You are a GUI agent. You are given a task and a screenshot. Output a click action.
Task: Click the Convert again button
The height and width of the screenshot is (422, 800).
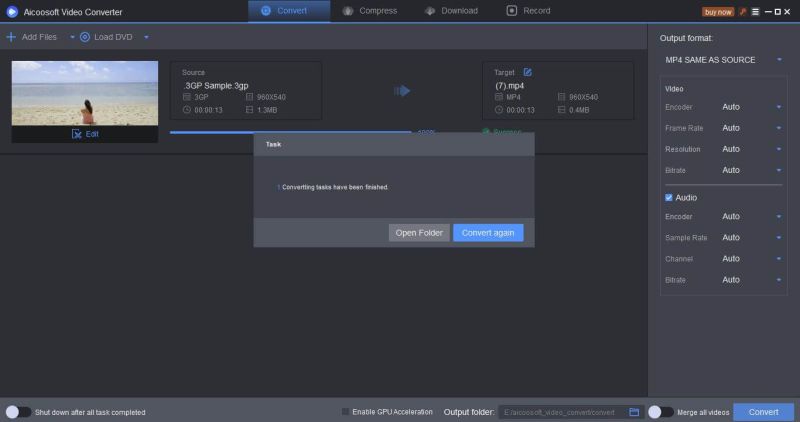488,233
